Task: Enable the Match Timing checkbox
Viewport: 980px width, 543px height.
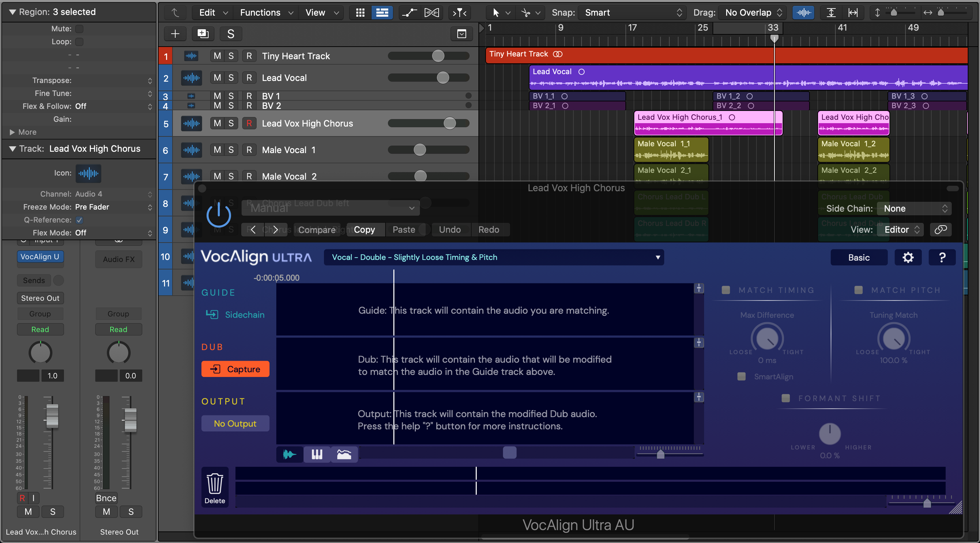Action: [x=726, y=290]
